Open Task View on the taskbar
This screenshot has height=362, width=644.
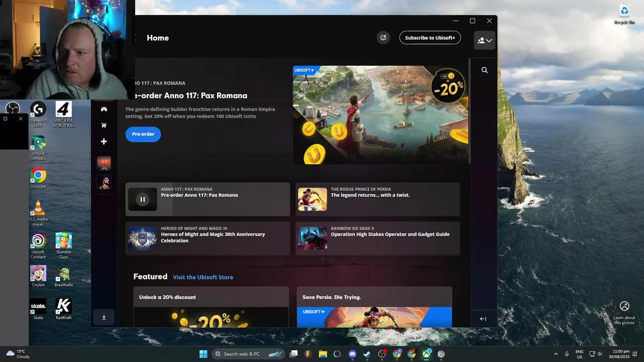coord(294,354)
